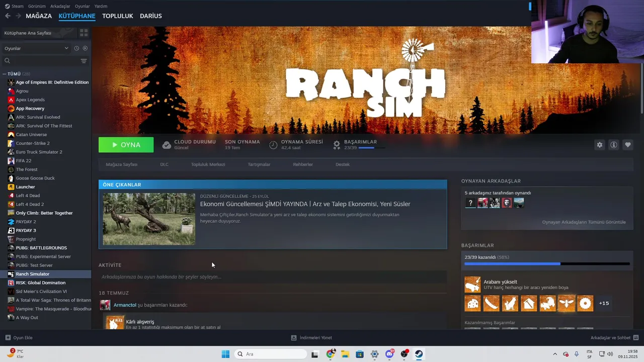Select the dog and cat achievement icon
The height and width of the screenshot is (362, 644).
click(510, 303)
